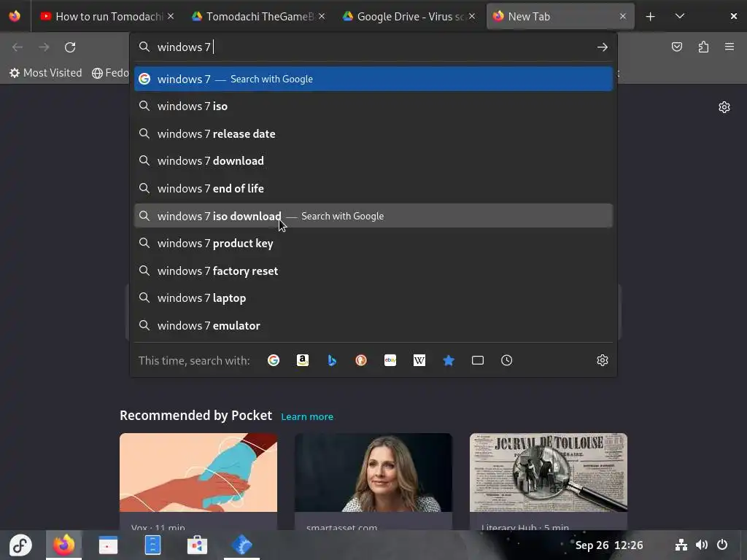Viewport: 747px width, 560px height.
Task: Go back one page
Action: point(18,47)
